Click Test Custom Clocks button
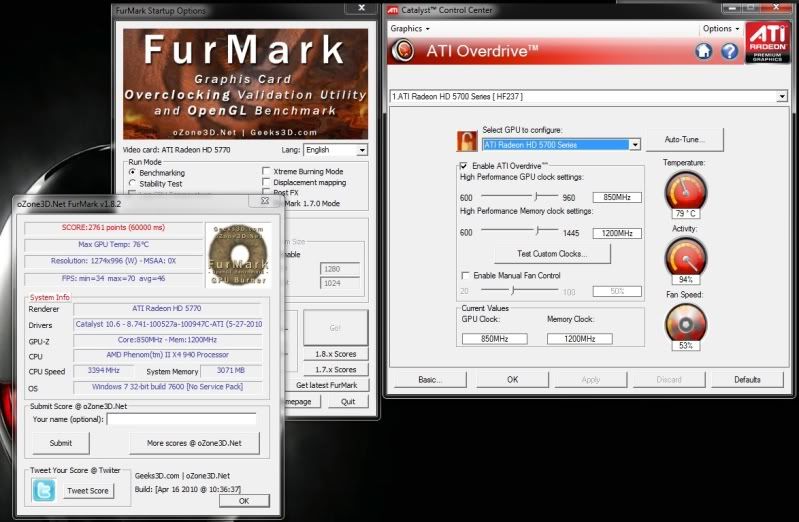The image size is (799, 522). tap(552, 253)
